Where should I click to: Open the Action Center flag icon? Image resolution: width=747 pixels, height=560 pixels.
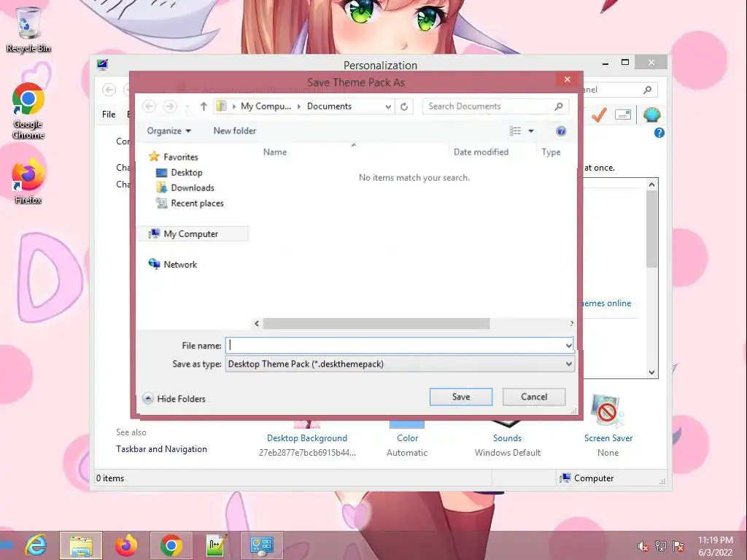[678, 546]
